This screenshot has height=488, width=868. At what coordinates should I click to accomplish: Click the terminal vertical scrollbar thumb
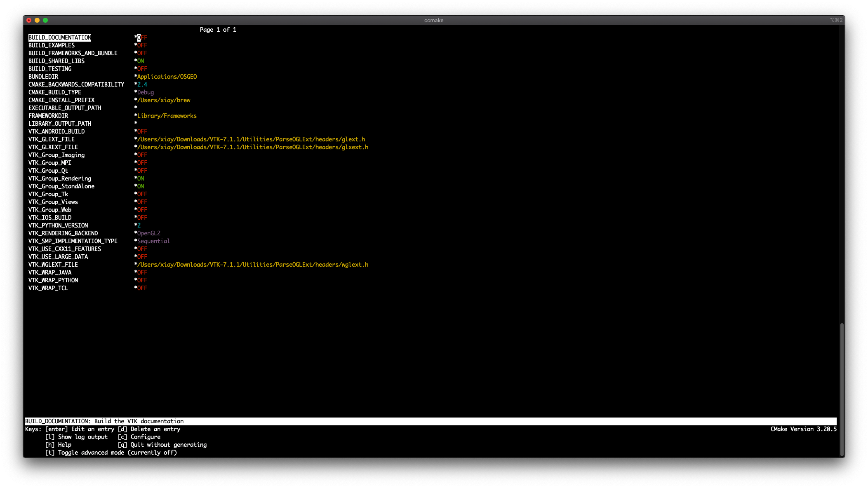pos(842,389)
